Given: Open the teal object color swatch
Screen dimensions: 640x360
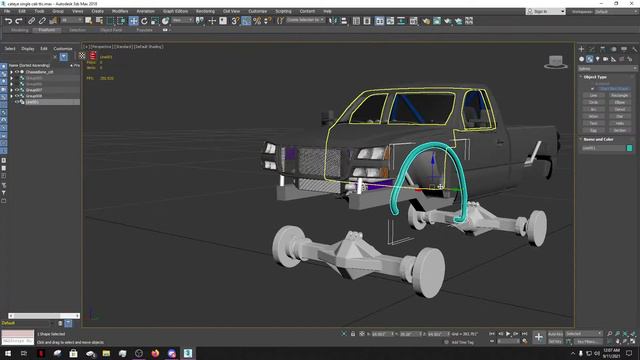Looking at the screenshot, I should tap(629, 148).
